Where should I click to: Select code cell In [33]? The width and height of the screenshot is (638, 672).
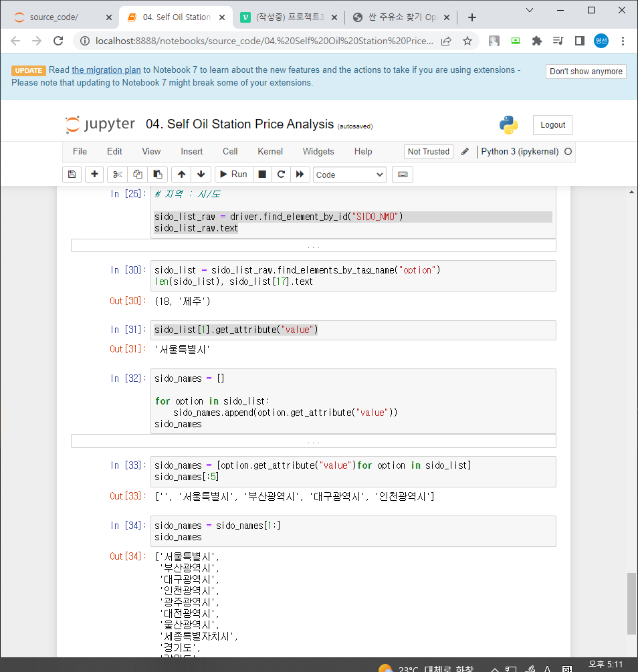pos(353,471)
